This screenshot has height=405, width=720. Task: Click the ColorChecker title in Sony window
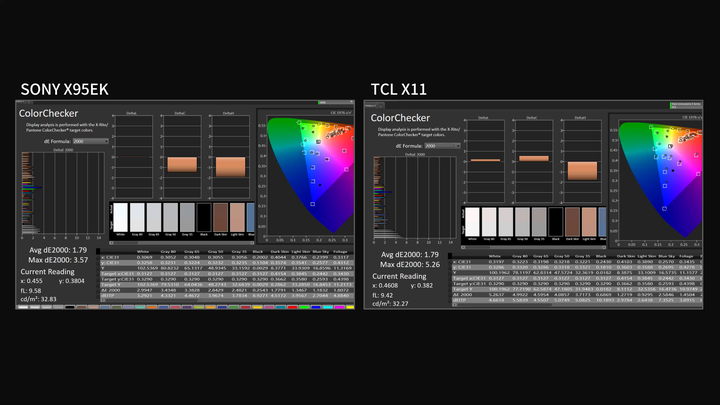point(48,113)
